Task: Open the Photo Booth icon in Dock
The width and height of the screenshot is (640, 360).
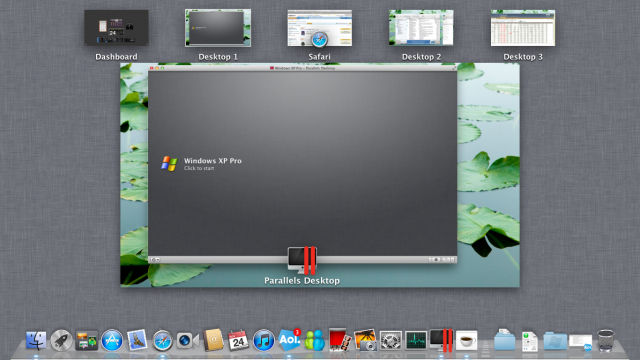Action: pyautogui.click(x=340, y=340)
